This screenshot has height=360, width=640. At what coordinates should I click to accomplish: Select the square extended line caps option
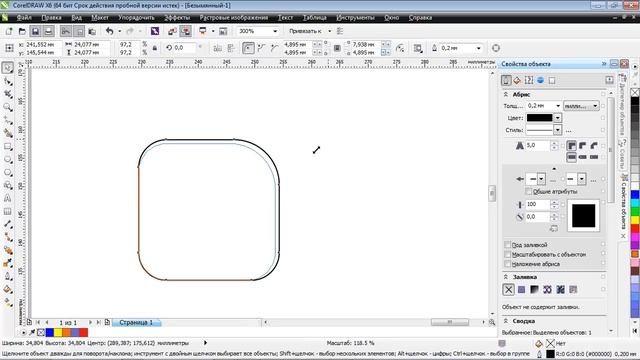coord(594,157)
